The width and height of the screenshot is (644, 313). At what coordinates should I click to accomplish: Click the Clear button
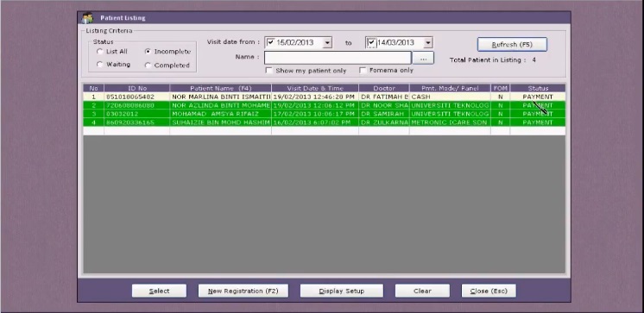click(422, 291)
